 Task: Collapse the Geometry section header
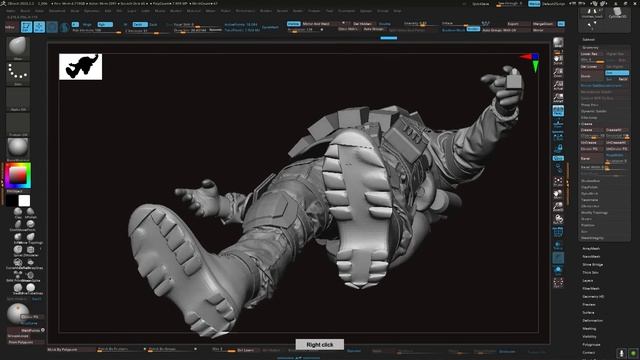pyautogui.click(x=591, y=48)
